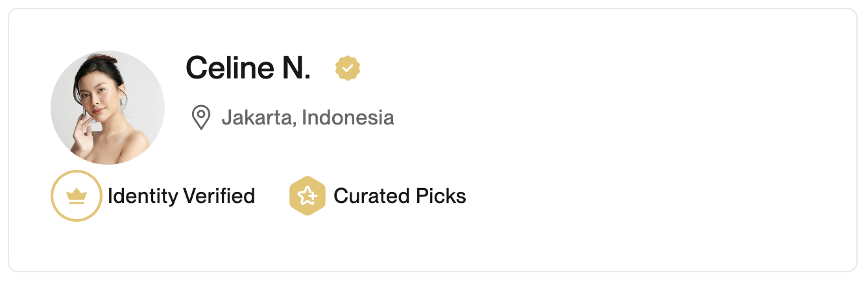
Task: Tap the white checkmark inside gold seal
Action: 348,68
